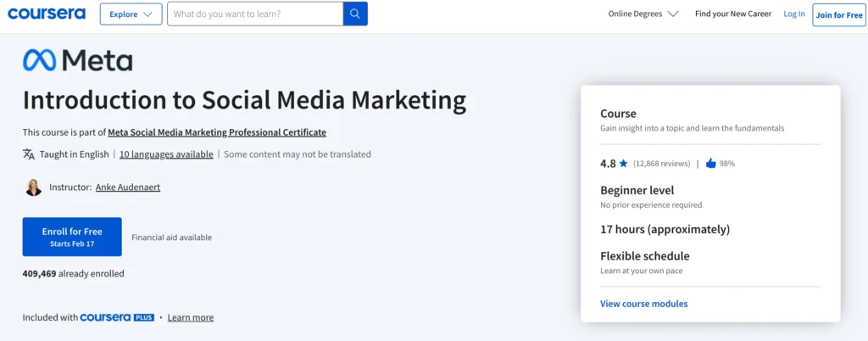
Task: Click the 'No prior experience required' text
Action: coord(651,204)
